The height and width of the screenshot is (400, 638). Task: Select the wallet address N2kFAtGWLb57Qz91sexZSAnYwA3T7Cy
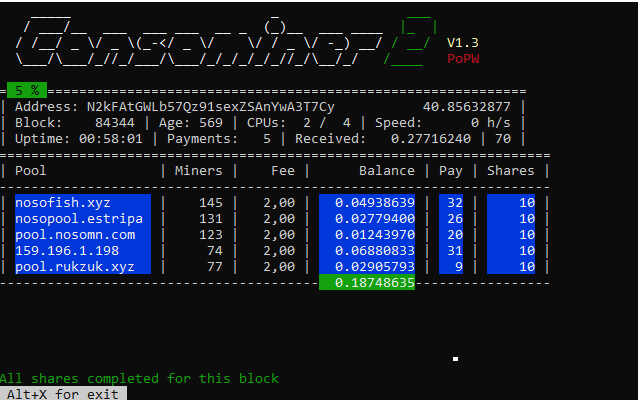(x=210, y=107)
